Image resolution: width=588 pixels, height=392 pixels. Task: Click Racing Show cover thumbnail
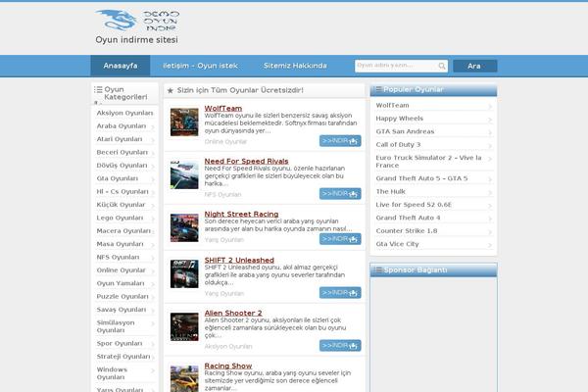(x=184, y=379)
